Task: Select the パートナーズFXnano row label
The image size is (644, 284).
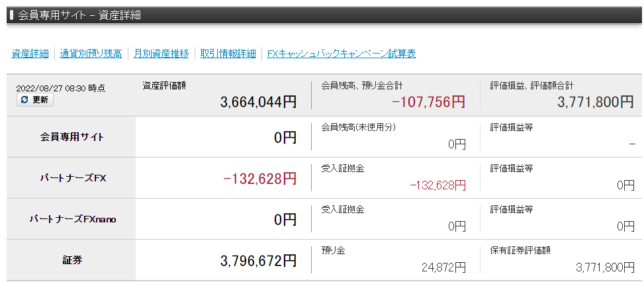Action: [72, 219]
